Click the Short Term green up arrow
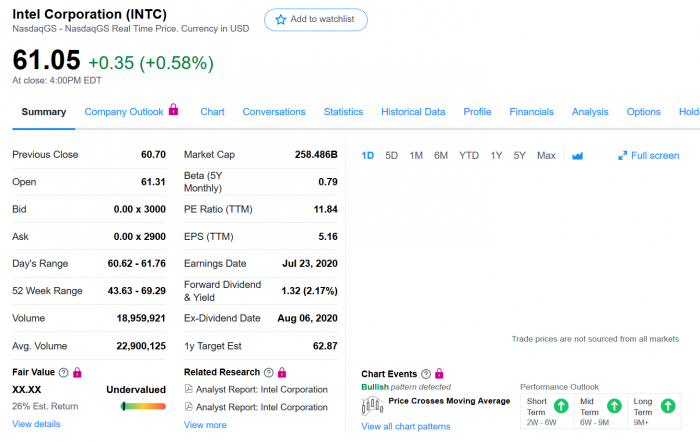Image resolution: width=700 pixels, height=442 pixels. coord(561,406)
